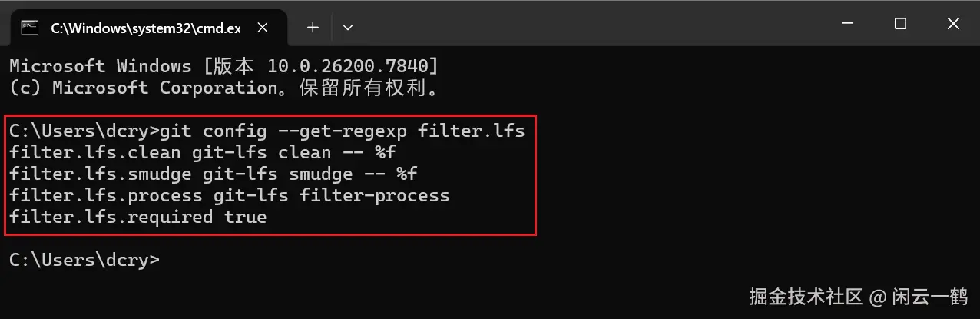Screen dimensions: 980x319
Task: Click the Microsoft Corporation copyright line
Action: click(223, 88)
